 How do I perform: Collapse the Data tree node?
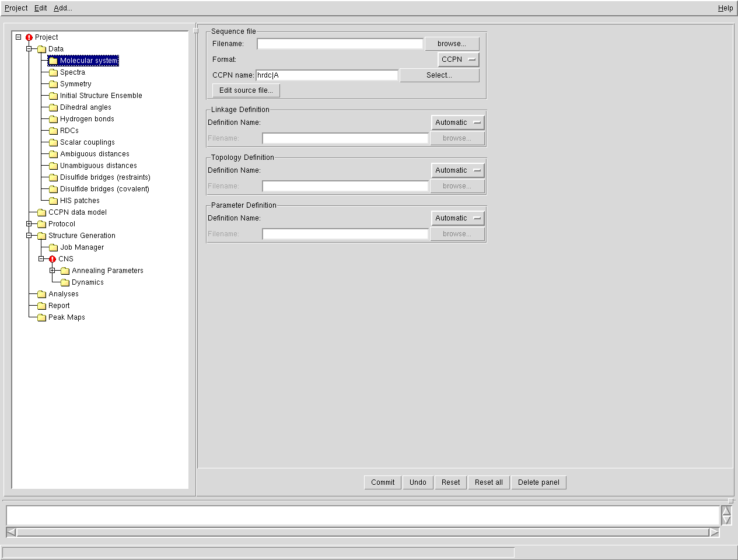click(x=29, y=49)
